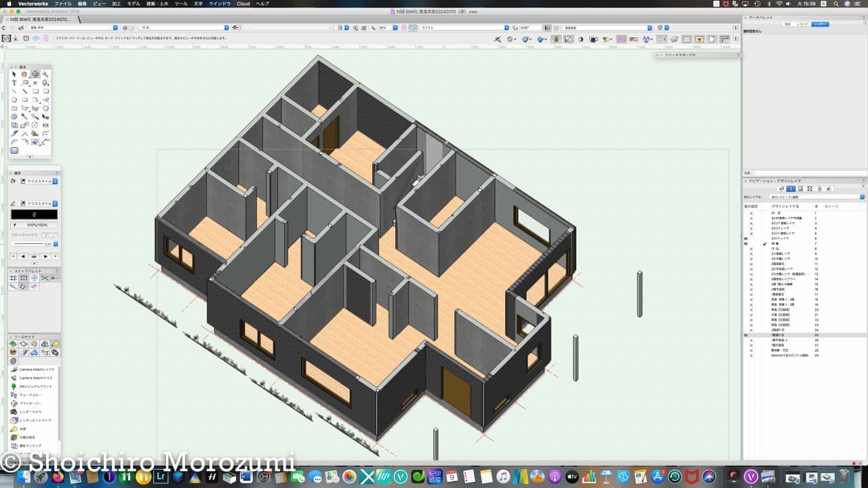Expand the other-layers options dropdown in Navigation
The width and height of the screenshot is (868, 488).
(862, 197)
